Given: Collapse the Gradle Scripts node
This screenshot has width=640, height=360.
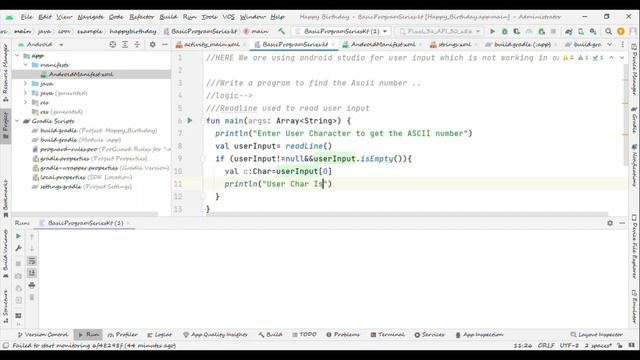Looking at the screenshot, I should (x=17, y=121).
